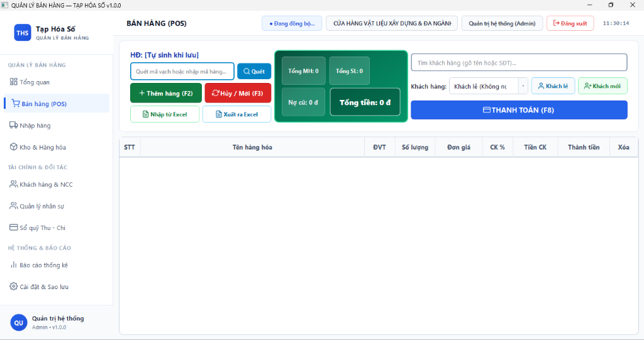The width and height of the screenshot is (644, 340).
Task: Go to Kho & Hàng hóa
Action: (57, 147)
